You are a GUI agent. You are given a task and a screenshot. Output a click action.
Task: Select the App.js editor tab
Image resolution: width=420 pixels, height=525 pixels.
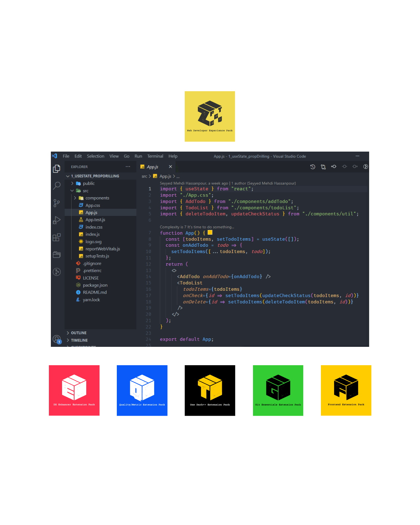point(157,167)
